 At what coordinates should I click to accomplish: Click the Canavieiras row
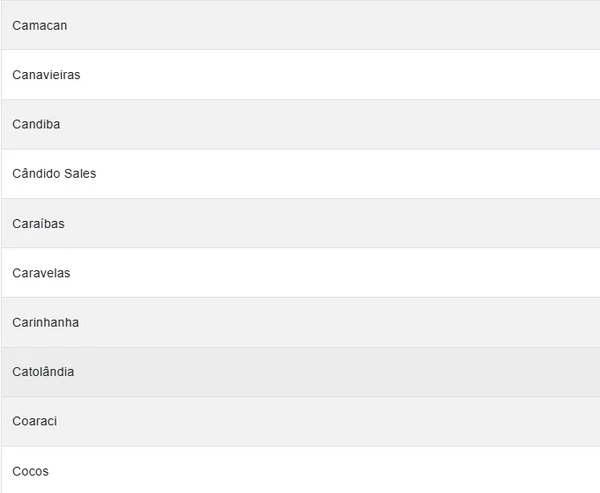[300, 75]
